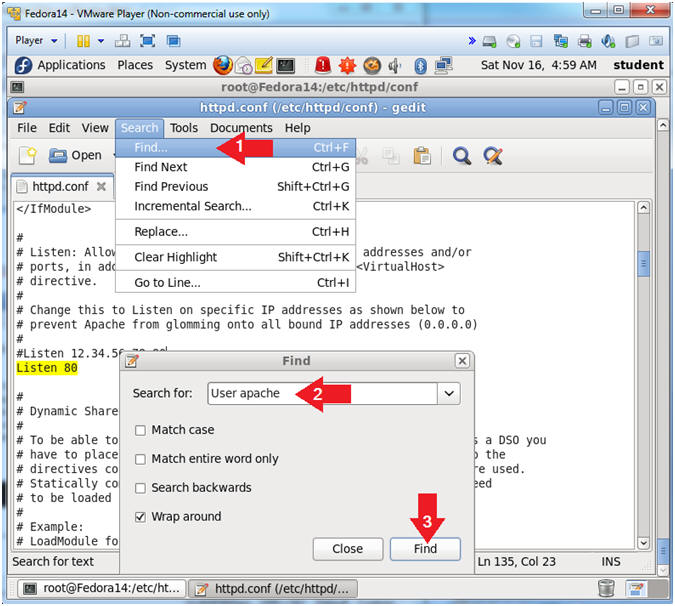Enter VMware full screen mode icon
The height and width of the screenshot is (606, 675).
point(148,41)
